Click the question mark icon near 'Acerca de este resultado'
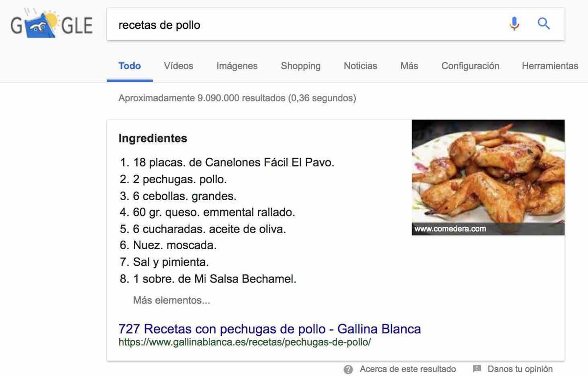This screenshot has height=376, width=588. click(x=347, y=369)
